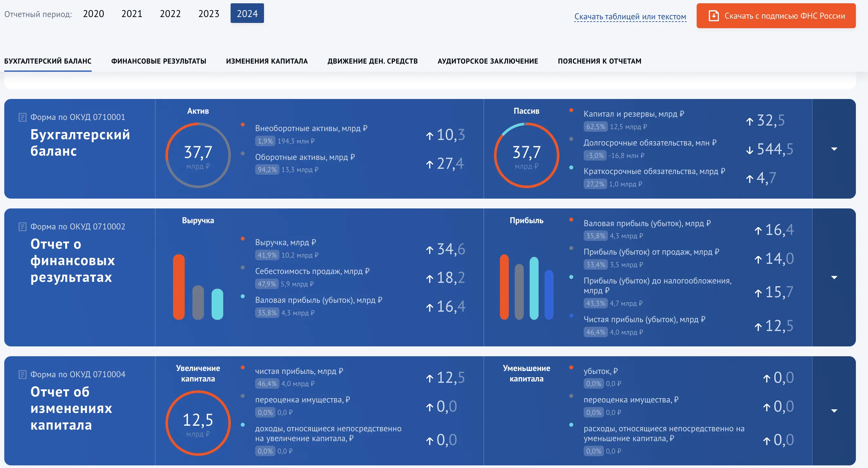This screenshot has width=868, height=468.
Task: Expand the Отчет об изменениях капитала card
Action: pos(834,411)
